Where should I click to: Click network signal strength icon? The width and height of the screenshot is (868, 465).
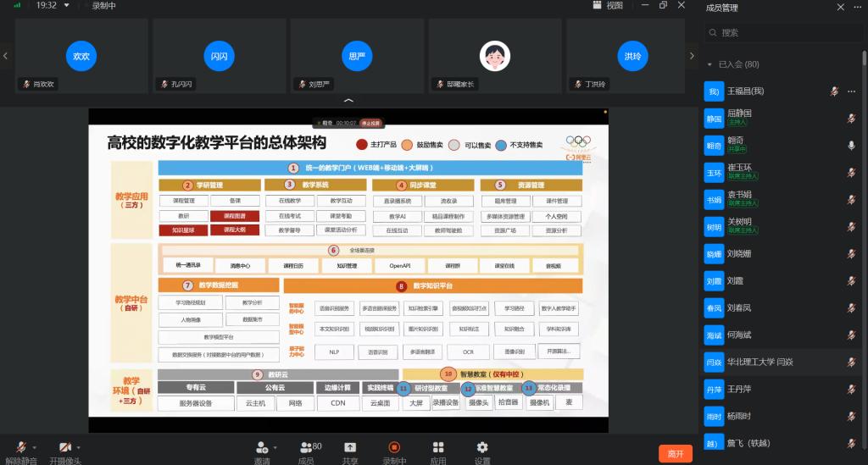pos(17,5)
